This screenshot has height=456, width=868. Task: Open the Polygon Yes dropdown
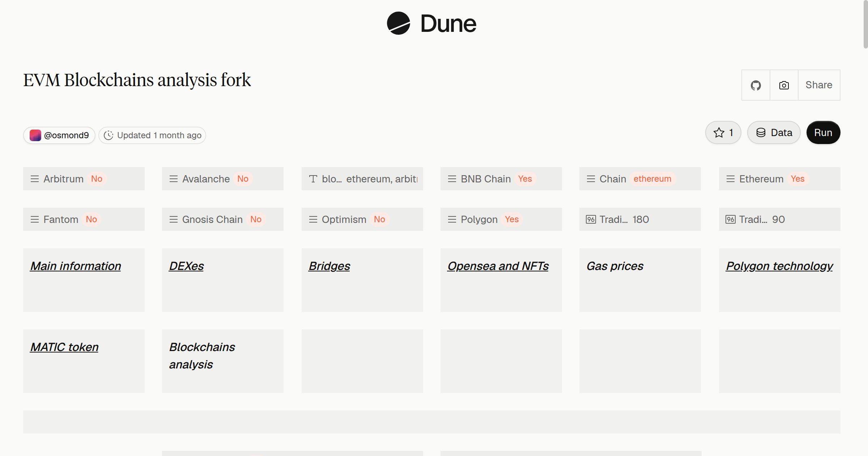pyautogui.click(x=501, y=219)
